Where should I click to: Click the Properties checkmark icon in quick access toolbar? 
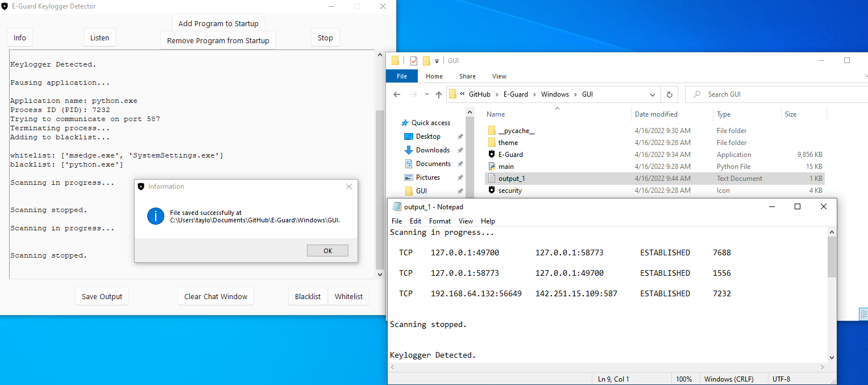[x=413, y=61]
